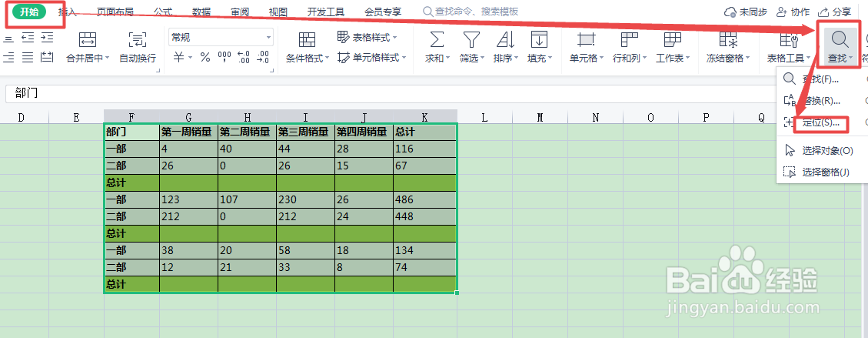Screen dimensions: 868x338
Task: Click the decrease indent icon
Action: 28,38
